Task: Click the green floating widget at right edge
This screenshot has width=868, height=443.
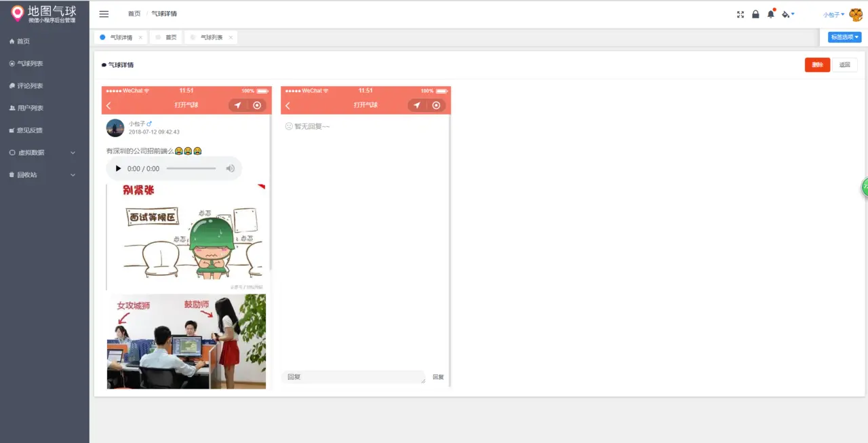Action: [865, 187]
